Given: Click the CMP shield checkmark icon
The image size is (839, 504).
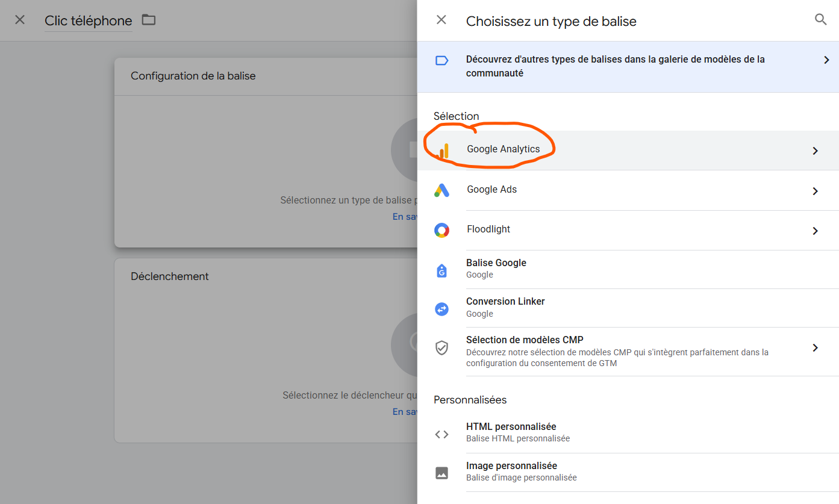Looking at the screenshot, I should (x=441, y=347).
